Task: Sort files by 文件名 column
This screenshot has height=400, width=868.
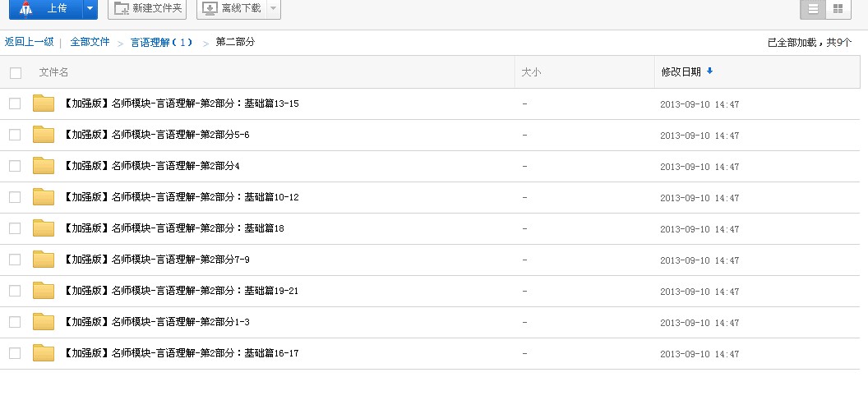Action: pos(54,72)
